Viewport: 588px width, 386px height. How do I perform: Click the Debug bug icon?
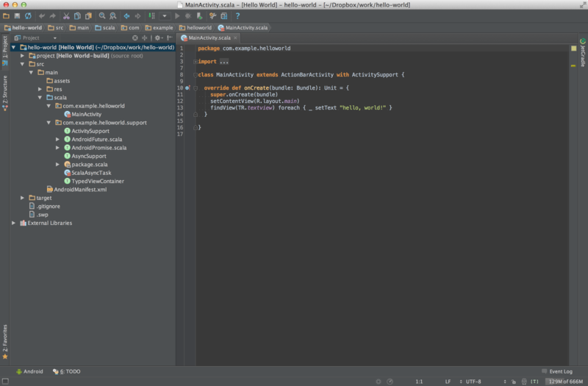coord(188,15)
